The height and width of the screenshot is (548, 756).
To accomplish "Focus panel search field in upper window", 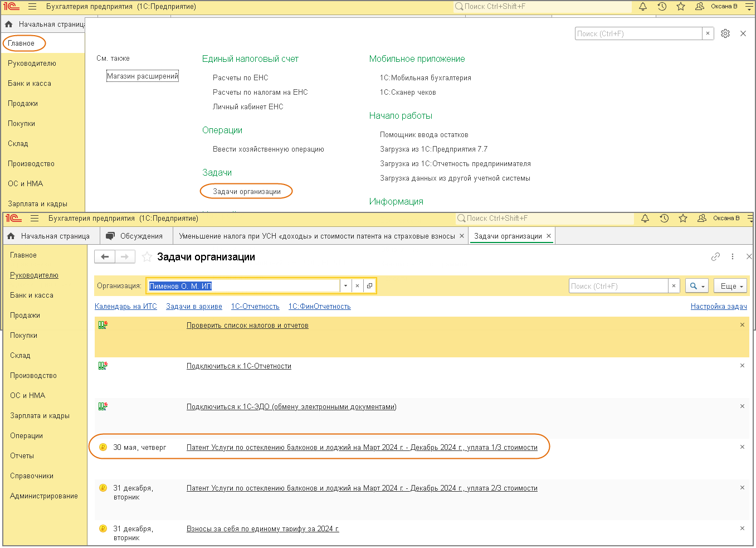I will (638, 33).
